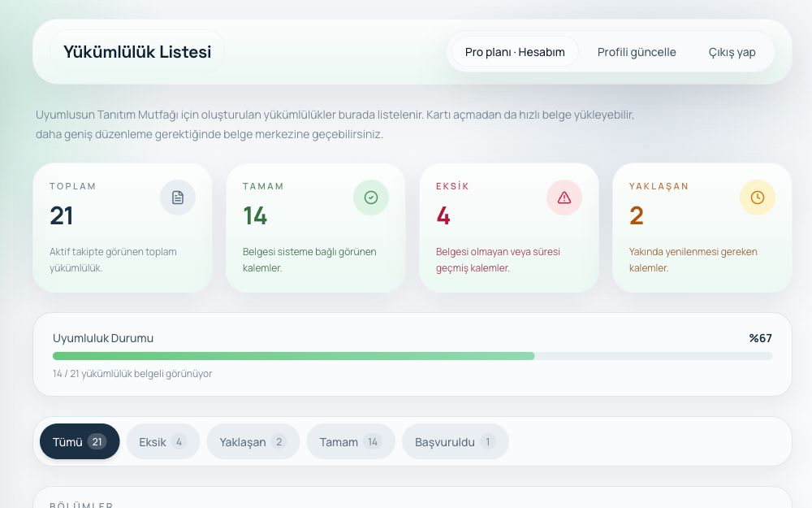Click the clock icon in Yaklaşan card
Screen dimensions: 812x508
click(x=757, y=198)
